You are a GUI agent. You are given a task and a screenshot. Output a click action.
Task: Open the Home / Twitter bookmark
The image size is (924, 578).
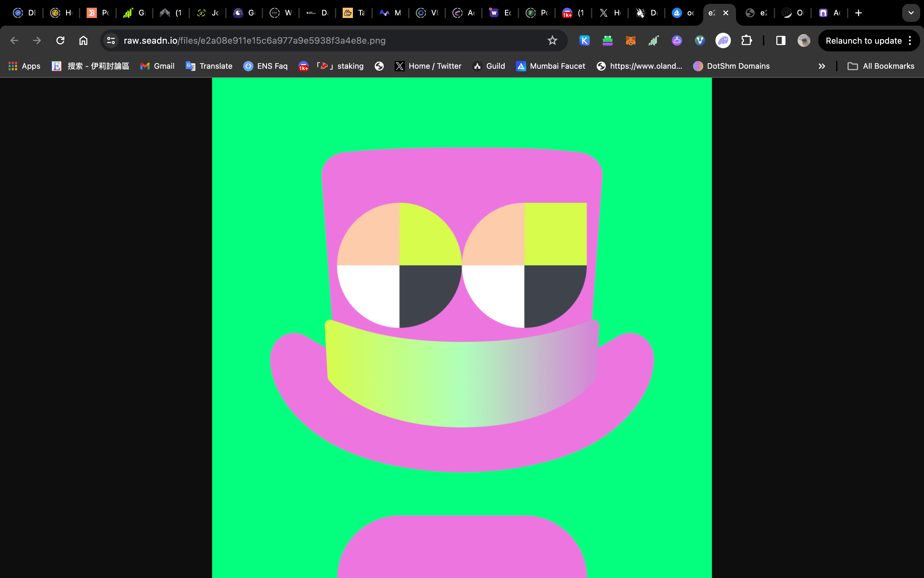pos(428,66)
